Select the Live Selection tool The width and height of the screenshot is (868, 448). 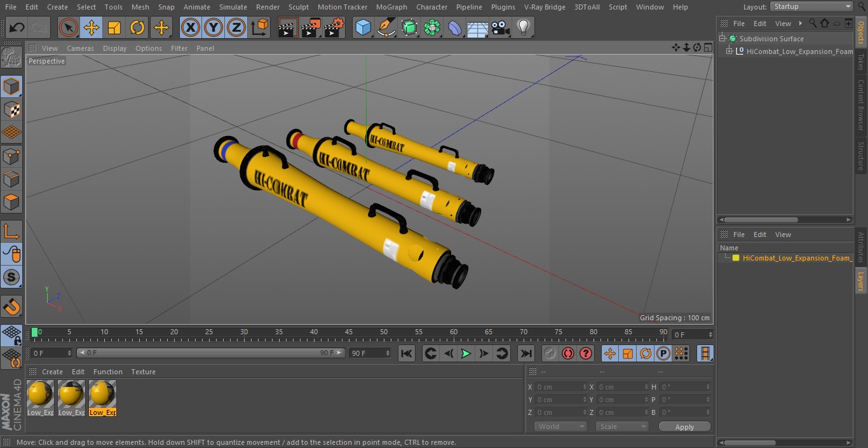point(68,28)
